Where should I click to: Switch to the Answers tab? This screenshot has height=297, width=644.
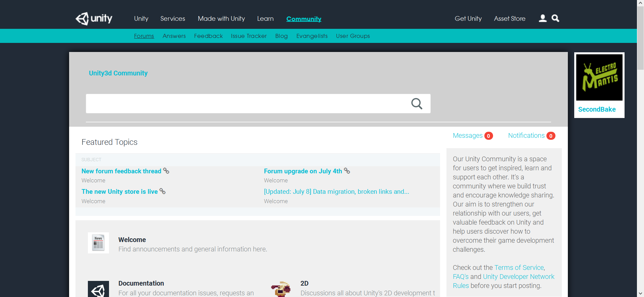(x=174, y=36)
